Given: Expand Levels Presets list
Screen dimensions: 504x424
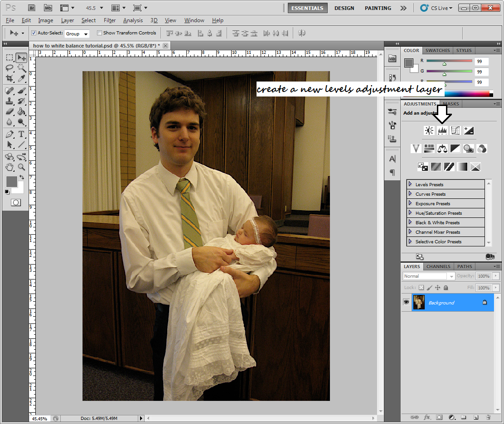Looking at the screenshot, I should (410, 184).
